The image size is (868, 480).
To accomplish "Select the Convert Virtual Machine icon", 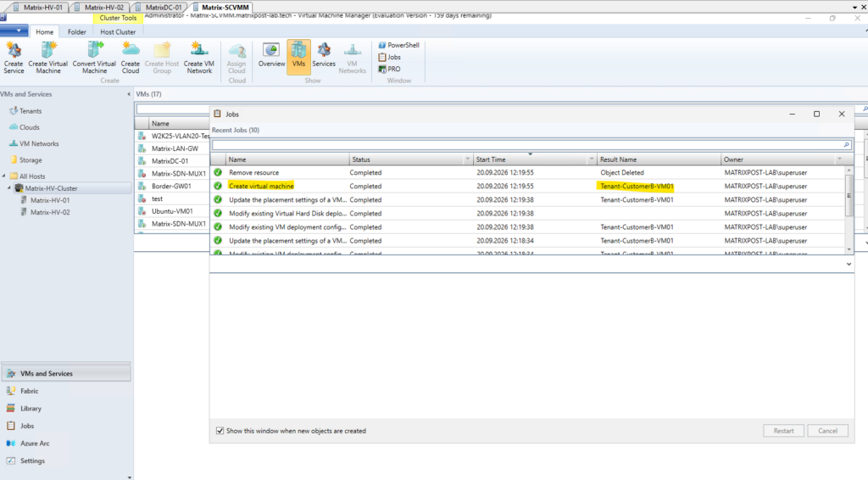I will (94, 58).
